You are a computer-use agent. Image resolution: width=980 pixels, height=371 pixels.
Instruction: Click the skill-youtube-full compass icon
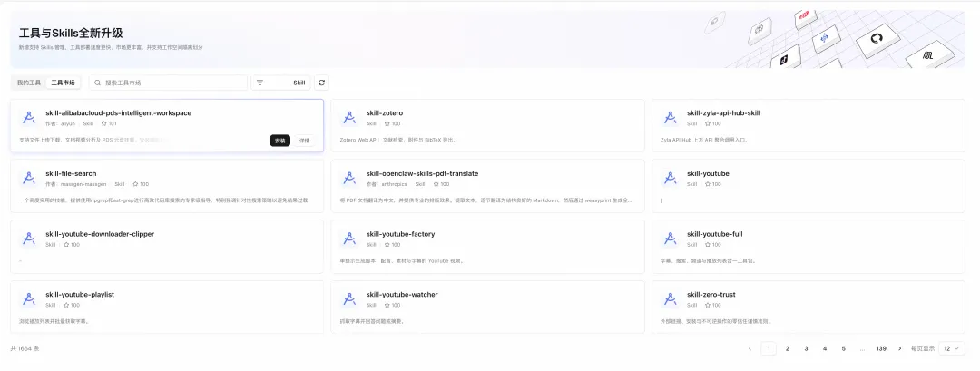[670, 239]
